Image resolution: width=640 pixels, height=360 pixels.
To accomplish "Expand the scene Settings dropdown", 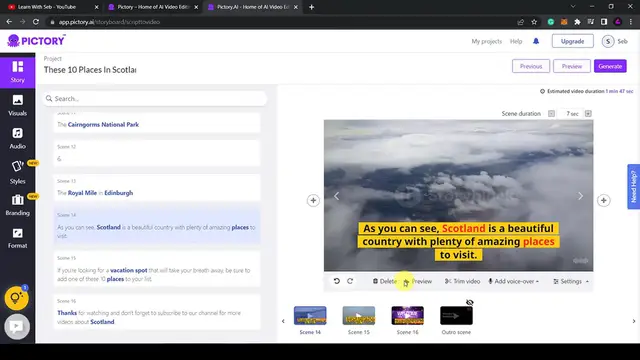I will (571, 281).
